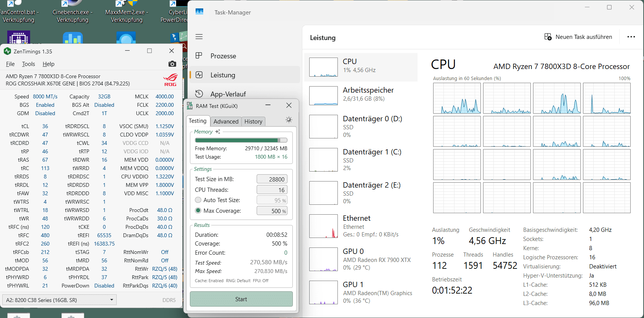Image resolution: width=644 pixels, height=318 pixels.
Task: Open the Tools menu in ZenTimings
Action: click(x=28, y=64)
